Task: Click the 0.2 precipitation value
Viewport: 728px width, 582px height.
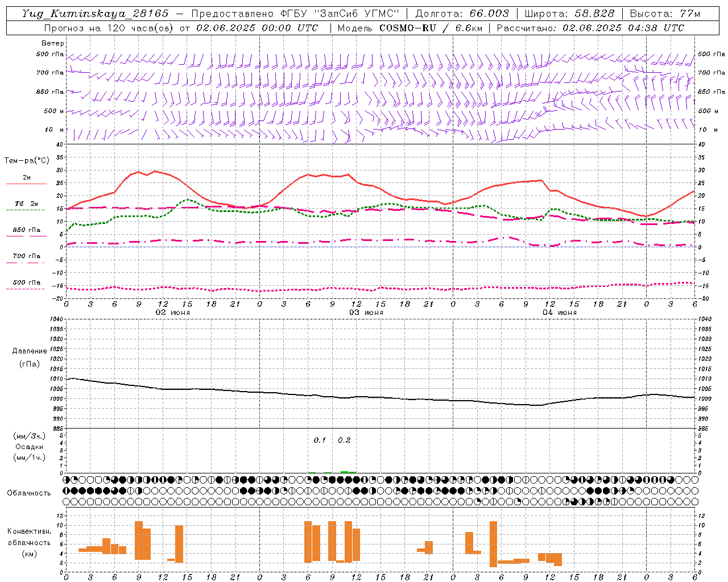Action: click(345, 440)
